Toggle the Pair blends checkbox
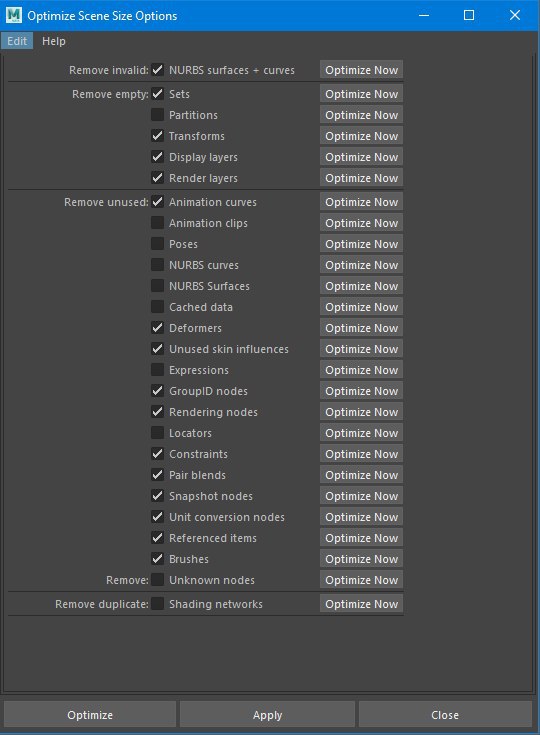Image resolution: width=540 pixels, height=735 pixels. 158,475
